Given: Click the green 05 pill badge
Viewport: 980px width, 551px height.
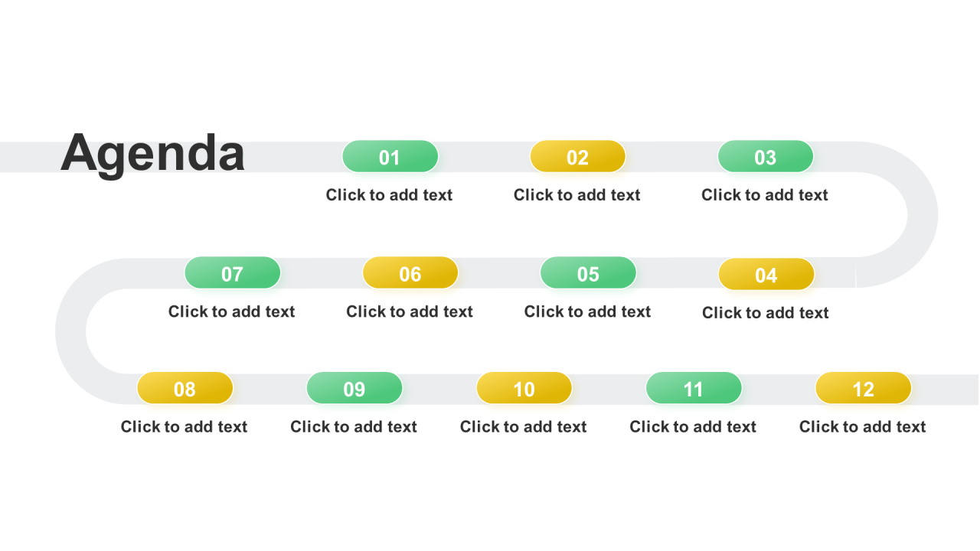Looking at the screenshot, I should pyautogui.click(x=588, y=273).
